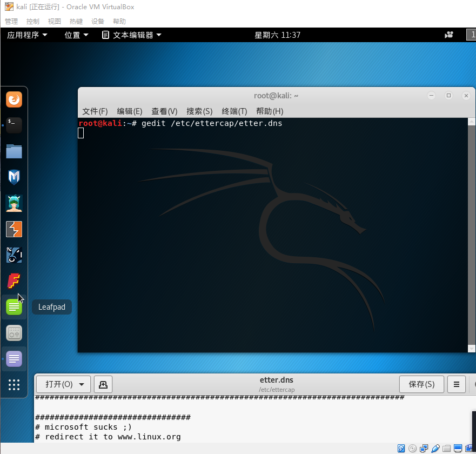The height and width of the screenshot is (454, 476).
Task: Open the VirtualBox 设备 menu
Action: tap(98, 22)
